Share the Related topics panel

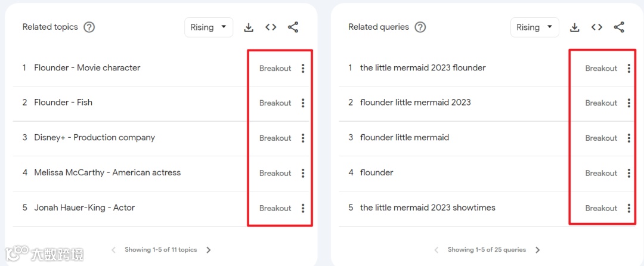(293, 27)
